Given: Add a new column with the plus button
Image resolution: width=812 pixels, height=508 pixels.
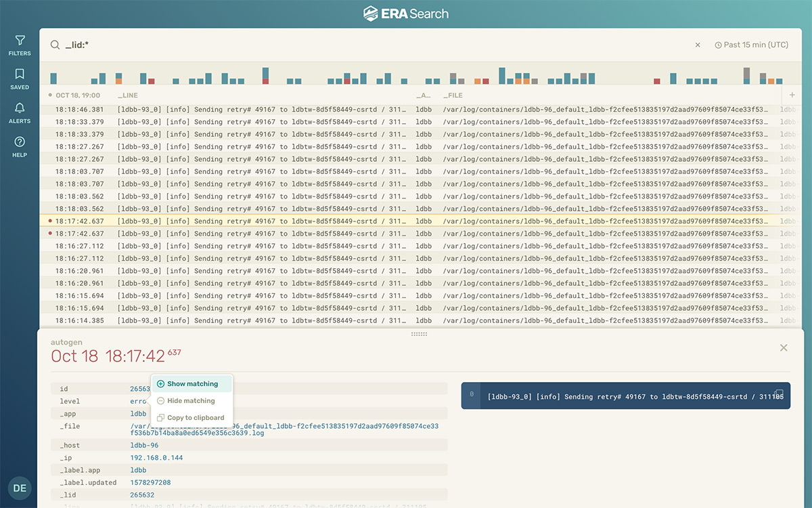Looking at the screenshot, I should (792, 96).
